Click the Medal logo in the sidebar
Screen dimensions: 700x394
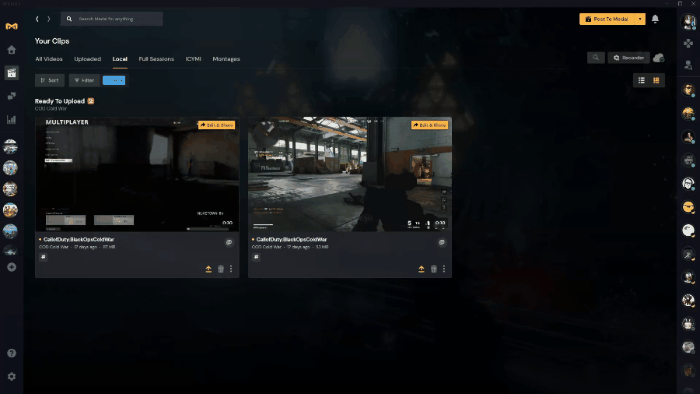(12, 26)
